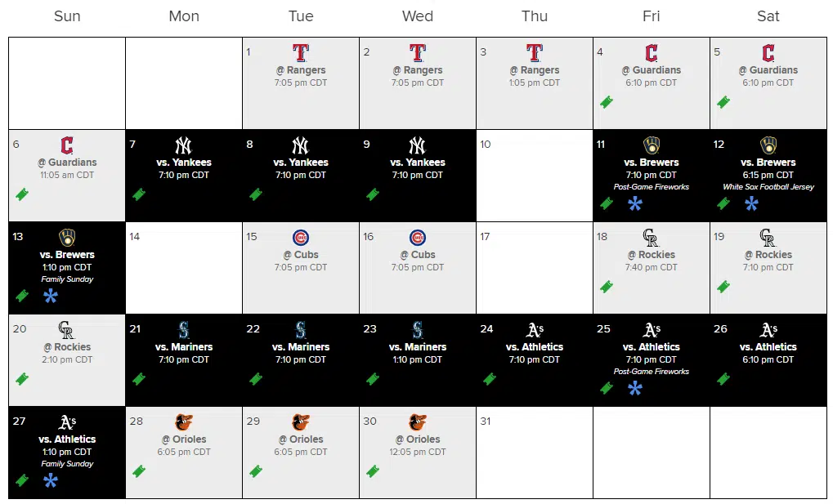The width and height of the screenshot is (833, 504).
Task: Click the Mariners logo on July 21
Action: (184, 330)
